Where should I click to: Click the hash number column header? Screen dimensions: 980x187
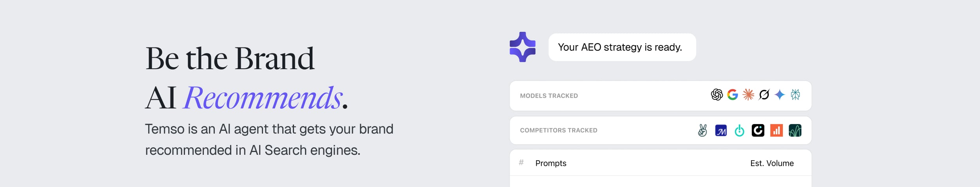[x=521, y=162]
